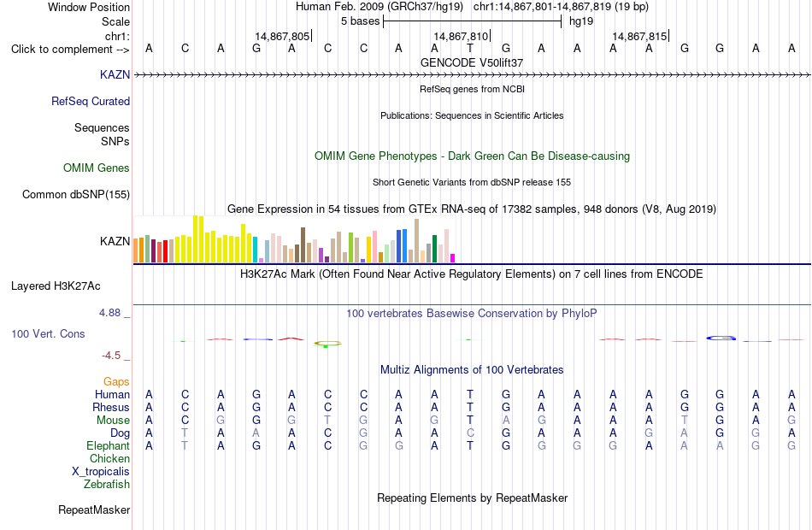812x530 pixels.
Task: Open the RefSeq Curated track label
Action: click(91, 101)
